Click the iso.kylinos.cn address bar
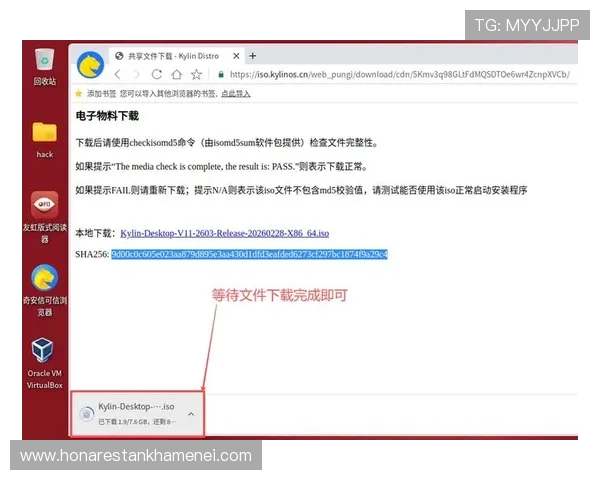The width and height of the screenshot is (600, 480). pos(399,74)
